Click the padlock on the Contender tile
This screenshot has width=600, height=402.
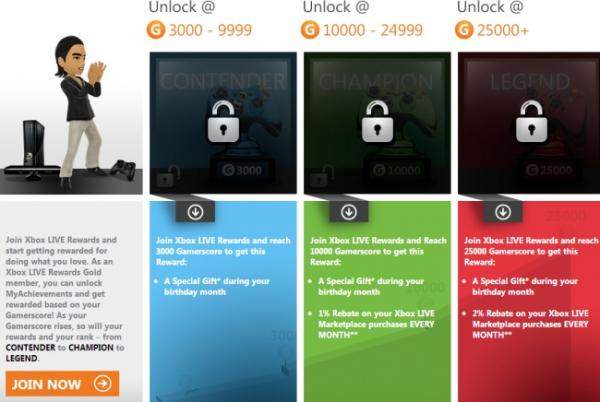[223, 122]
